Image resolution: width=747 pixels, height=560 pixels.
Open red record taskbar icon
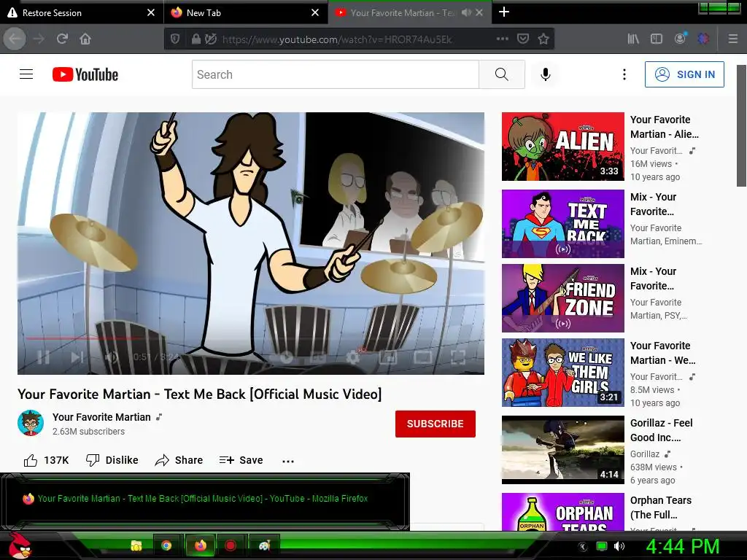(x=231, y=545)
